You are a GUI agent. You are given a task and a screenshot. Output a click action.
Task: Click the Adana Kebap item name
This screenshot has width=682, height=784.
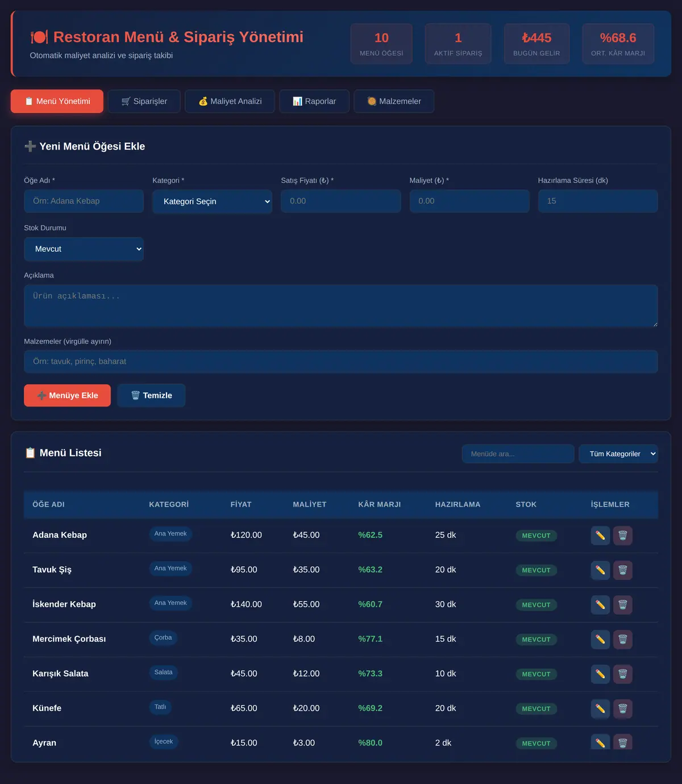60,535
